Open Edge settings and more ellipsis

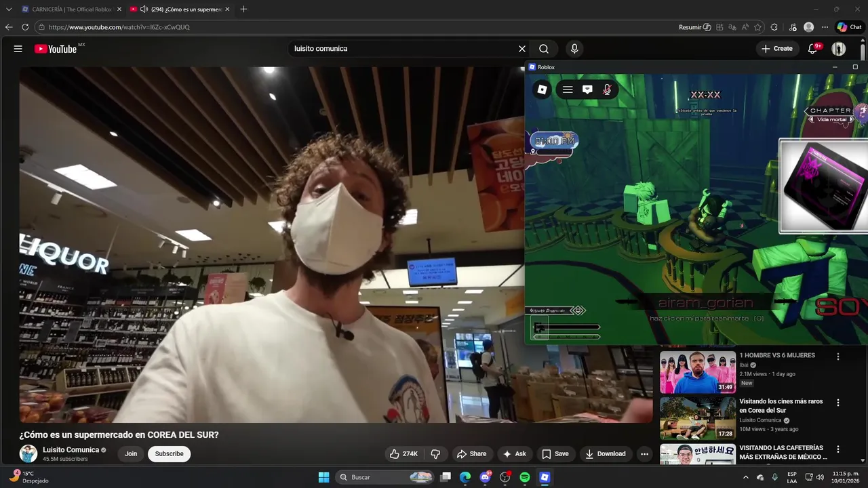(x=825, y=27)
